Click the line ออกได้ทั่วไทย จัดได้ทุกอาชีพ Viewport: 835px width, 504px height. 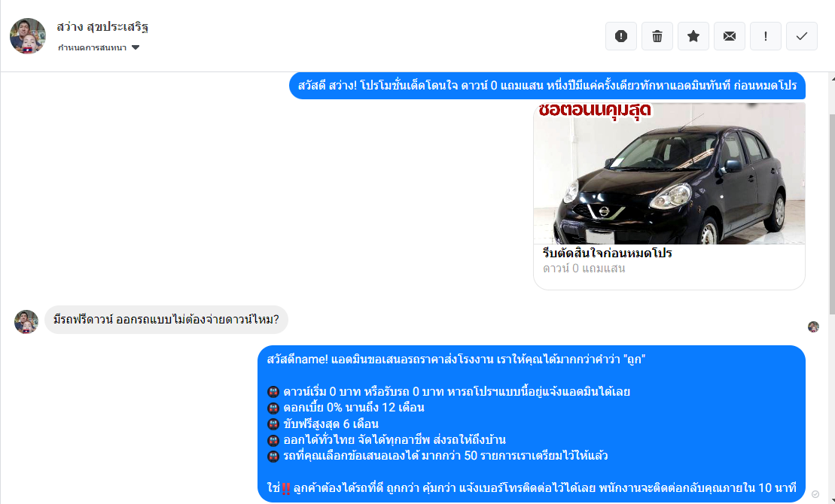click(x=386, y=440)
